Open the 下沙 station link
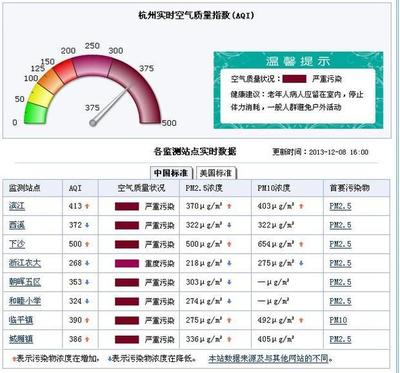This screenshot has width=400, height=373. [17, 244]
